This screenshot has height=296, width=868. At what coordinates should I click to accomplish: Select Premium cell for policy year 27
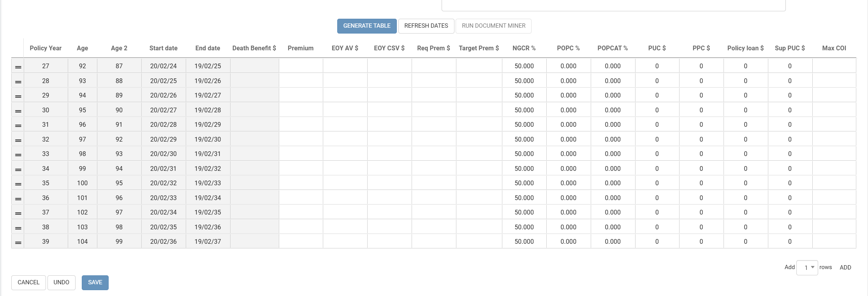pos(301,66)
